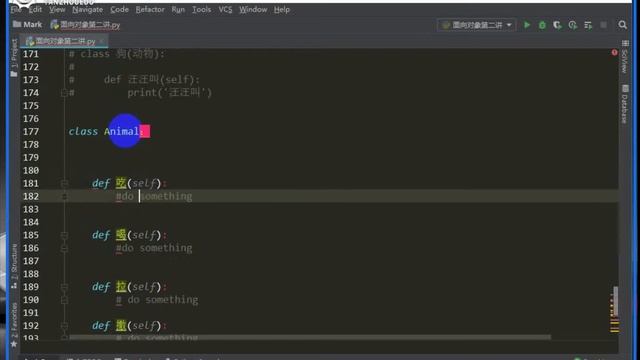Click the horizontal scrollbar at the editor bottom
This screenshot has width=640, height=360.
(309, 337)
